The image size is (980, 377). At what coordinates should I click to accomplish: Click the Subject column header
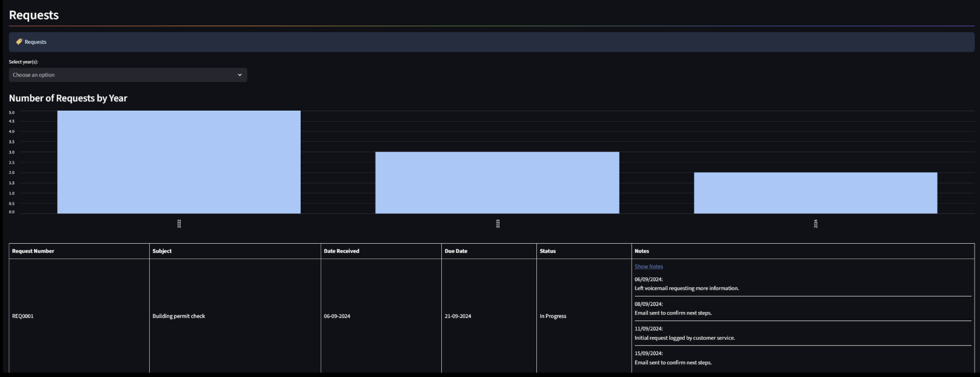(x=162, y=251)
